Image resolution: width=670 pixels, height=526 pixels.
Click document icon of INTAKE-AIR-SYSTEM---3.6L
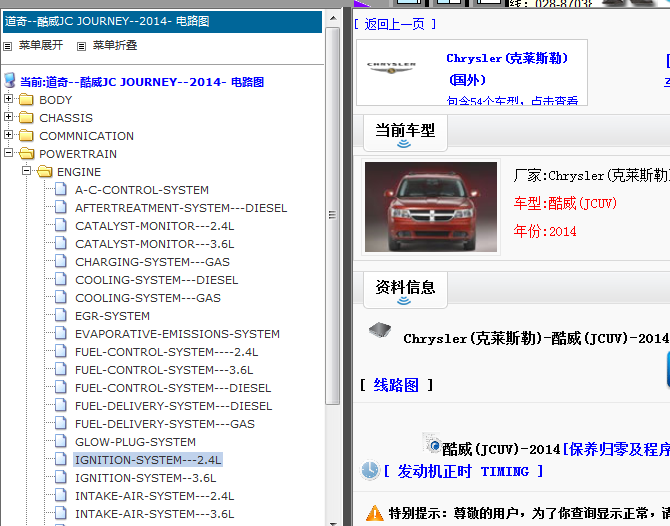(x=61, y=512)
